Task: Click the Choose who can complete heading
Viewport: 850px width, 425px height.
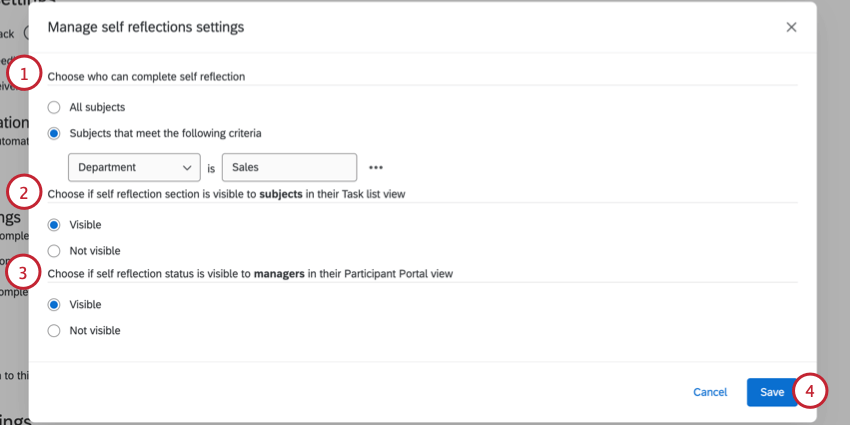Action: tap(147, 76)
